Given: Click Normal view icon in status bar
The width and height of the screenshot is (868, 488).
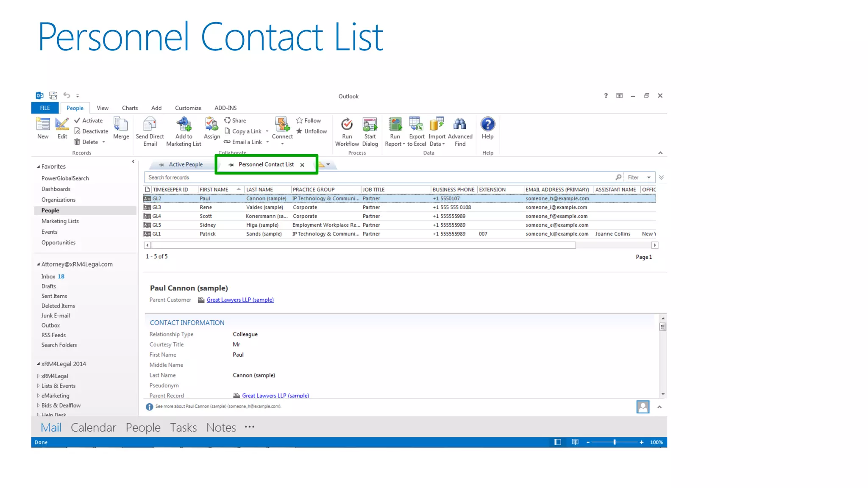Looking at the screenshot, I should tap(558, 442).
